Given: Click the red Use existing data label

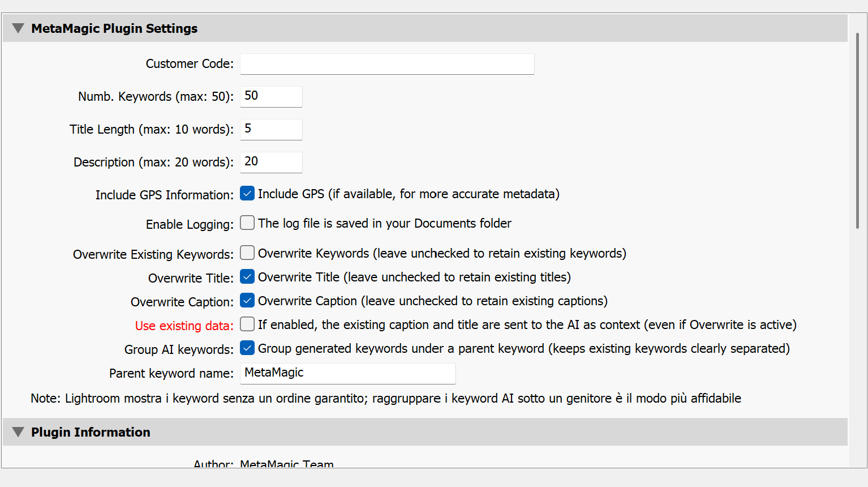Looking at the screenshot, I should click(183, 325).
